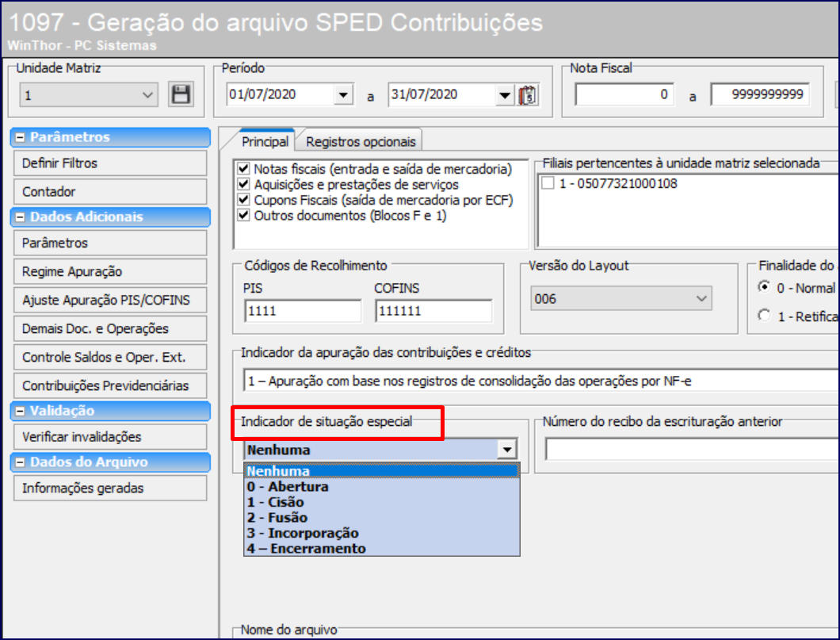Collapse the Dados do Arquivo section
The image size is (840, 640).
21,462
